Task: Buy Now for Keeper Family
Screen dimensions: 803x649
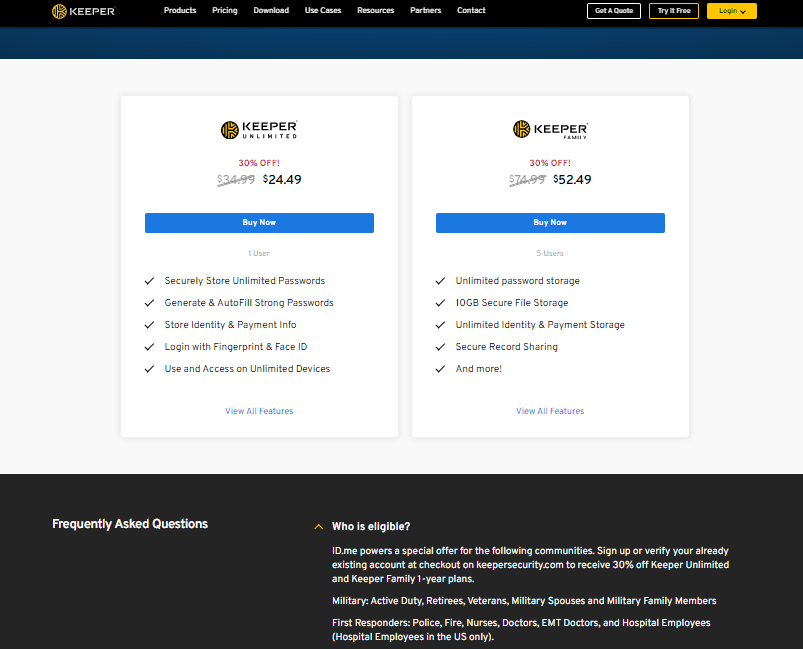Action: 550,223
